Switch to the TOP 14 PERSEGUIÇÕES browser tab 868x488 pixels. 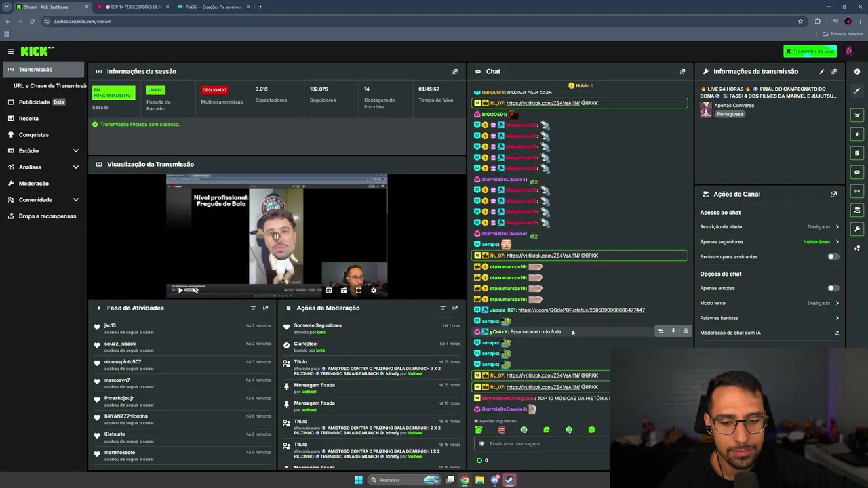pos(132,7)
